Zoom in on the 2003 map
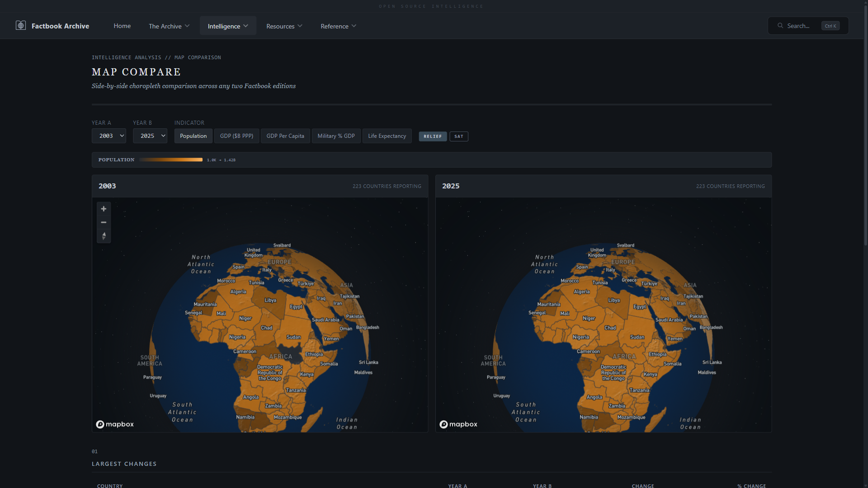The width and height of the screenshot is (868, 488). [x=104, y=209]
